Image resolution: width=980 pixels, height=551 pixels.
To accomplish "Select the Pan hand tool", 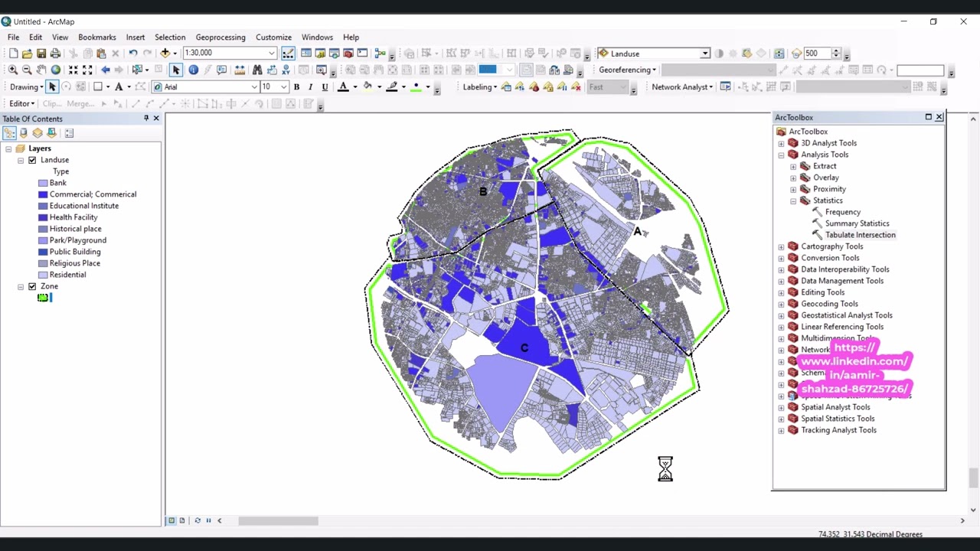I will click(41, 70).
